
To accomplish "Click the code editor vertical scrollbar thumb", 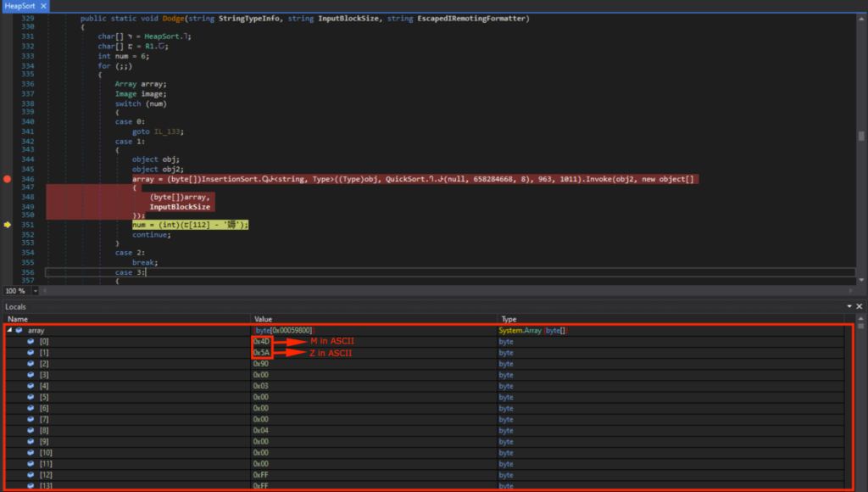I will [861, 136].
